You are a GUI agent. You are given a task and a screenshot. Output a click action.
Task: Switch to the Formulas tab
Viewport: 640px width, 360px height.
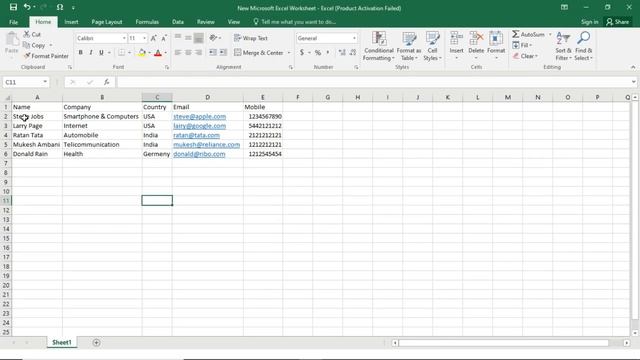tap(147, 22)
